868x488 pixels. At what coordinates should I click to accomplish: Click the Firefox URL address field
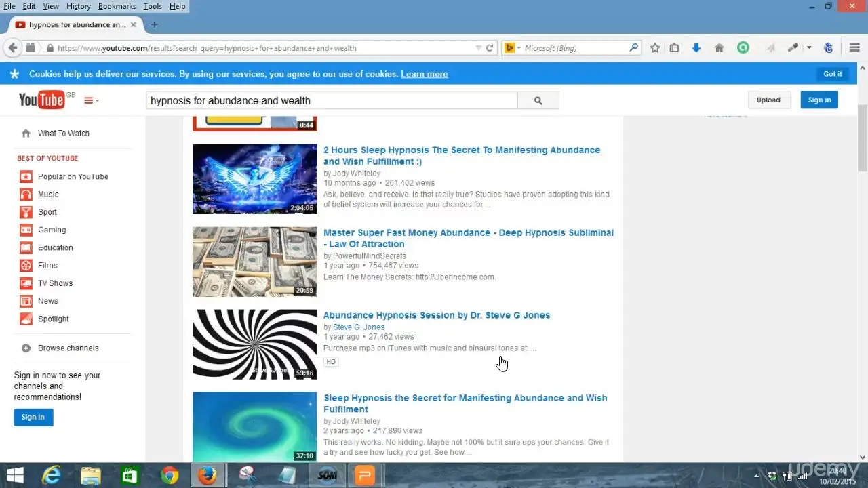[x=264, y=48]
